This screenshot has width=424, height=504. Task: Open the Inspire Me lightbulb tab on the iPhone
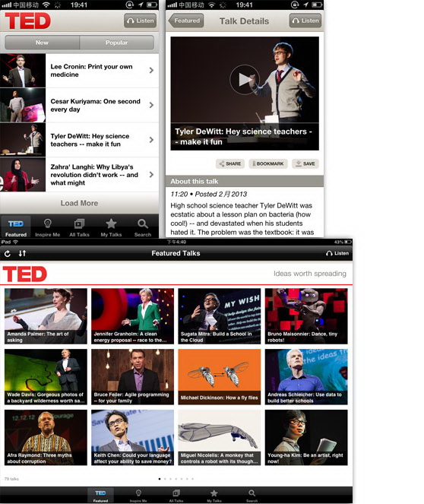[48, 227]
